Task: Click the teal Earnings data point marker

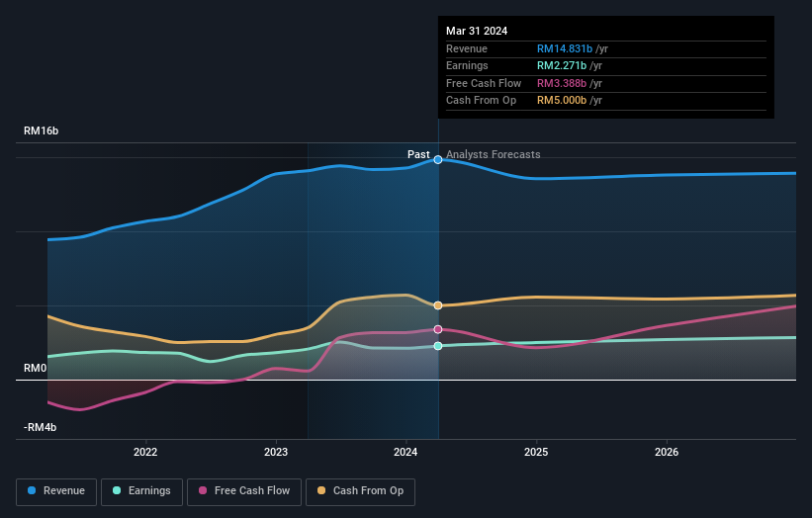Action: pos(438,346)
